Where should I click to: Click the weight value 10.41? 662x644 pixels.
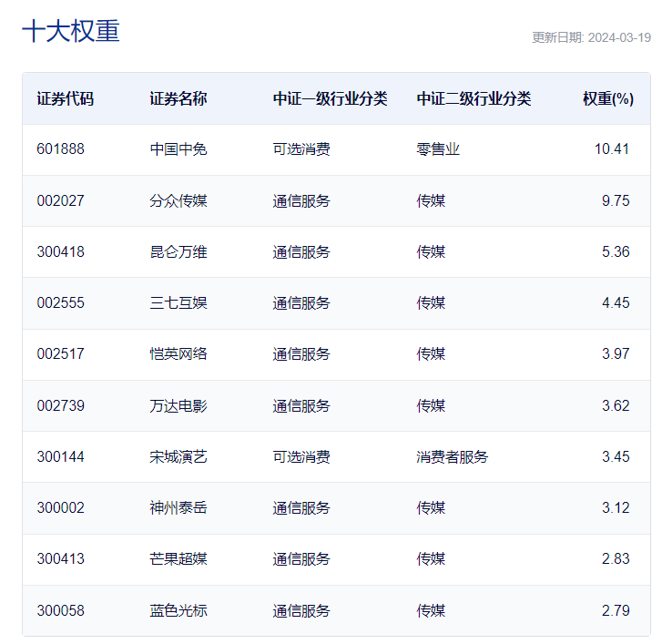pos(612,149)
